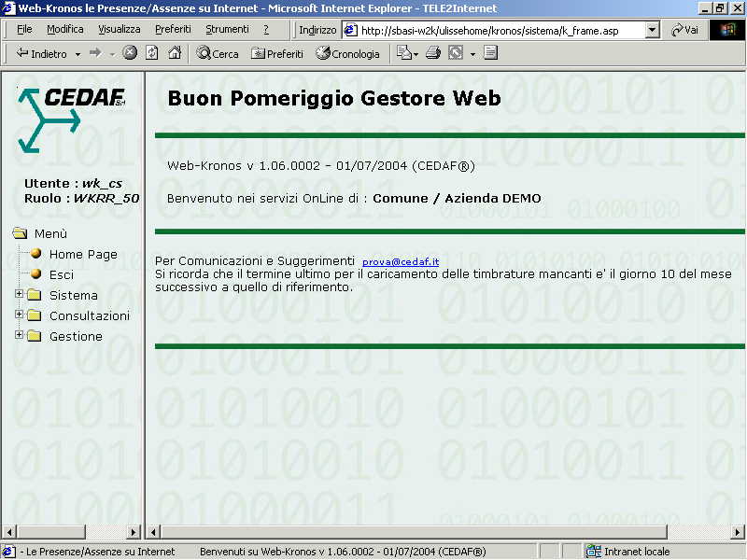Image resolution: width=747 pixels, height=560 pixels.
Task: Expand the Gestione folder plus sign
Action: (x=19, y=335)
